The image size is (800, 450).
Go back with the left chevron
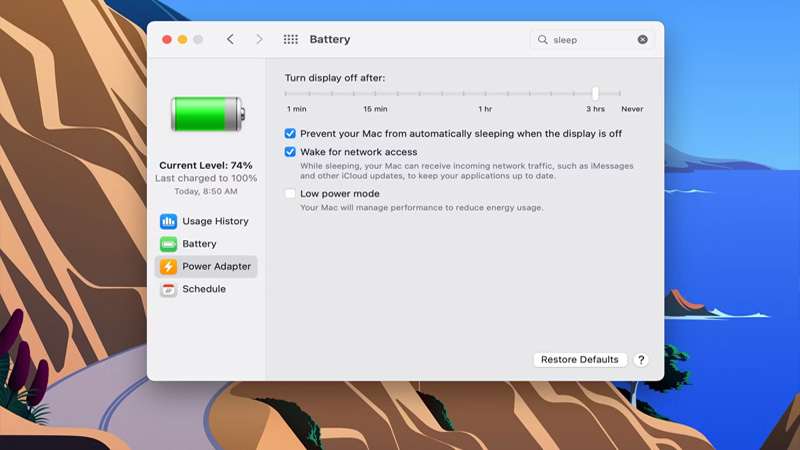tap(230, 39)
